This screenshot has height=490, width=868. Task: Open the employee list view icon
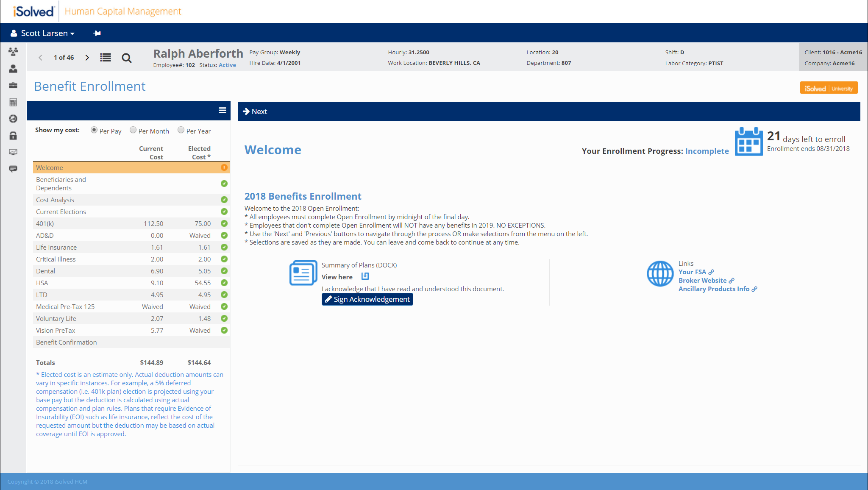click(x=106, y=57)
